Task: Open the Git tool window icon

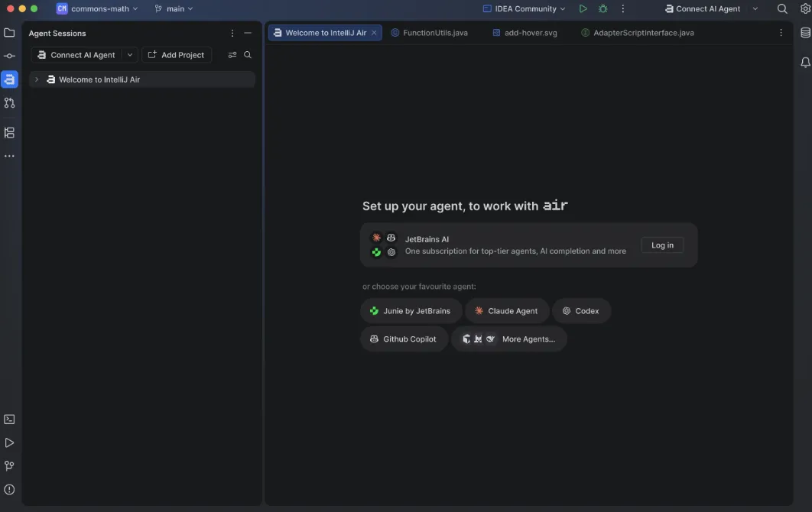Action: pos(9,466)
